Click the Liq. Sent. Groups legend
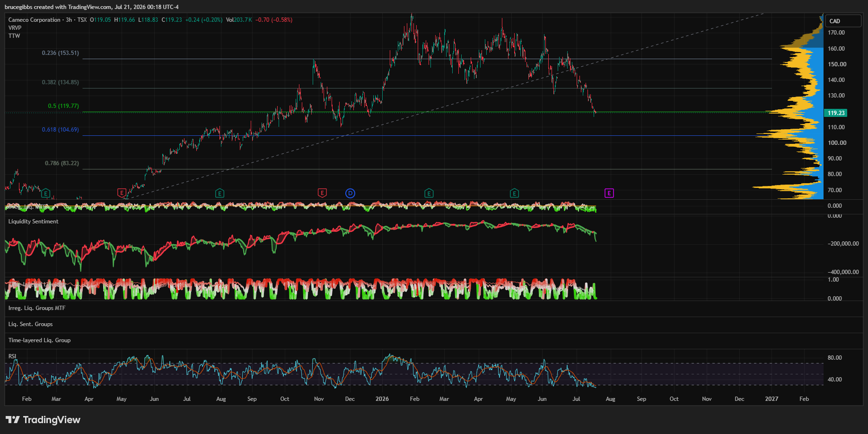The height and width of the screenshot is (434, 868). (x=30, y=324)
